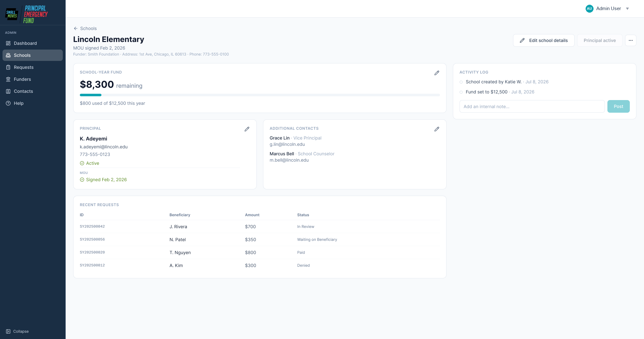Click the Beneficiary column header
The image size is (644, 339).
180,215
